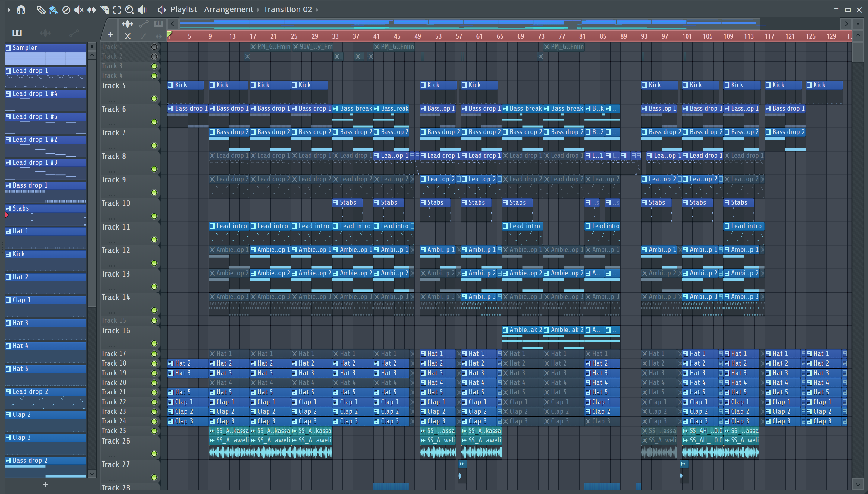Image resolution: width=868 pixels, height=494 pixels.
Task: Show automation clips with the picker node icon
Action: 74,33
